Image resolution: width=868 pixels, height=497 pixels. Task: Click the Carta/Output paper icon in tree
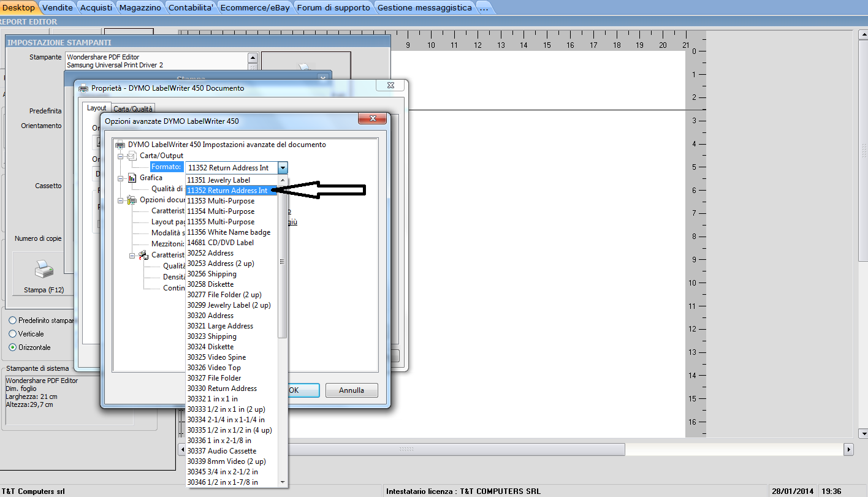pos(132,156)
